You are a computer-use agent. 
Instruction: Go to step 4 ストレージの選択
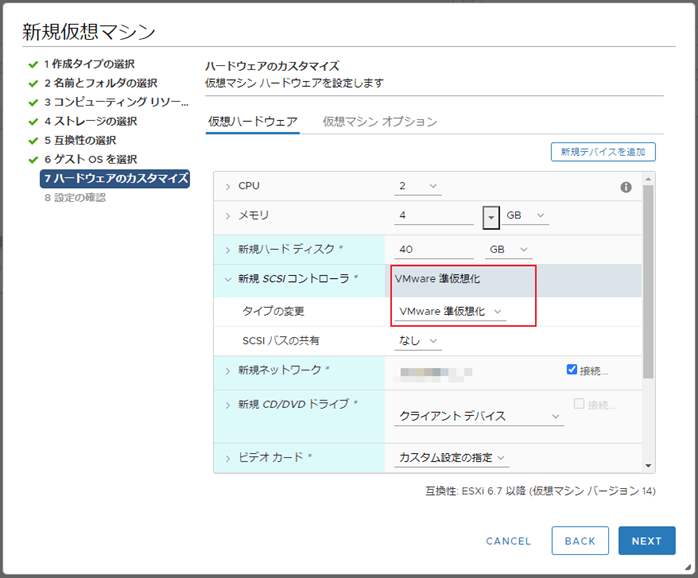click(x=90, y=122)
